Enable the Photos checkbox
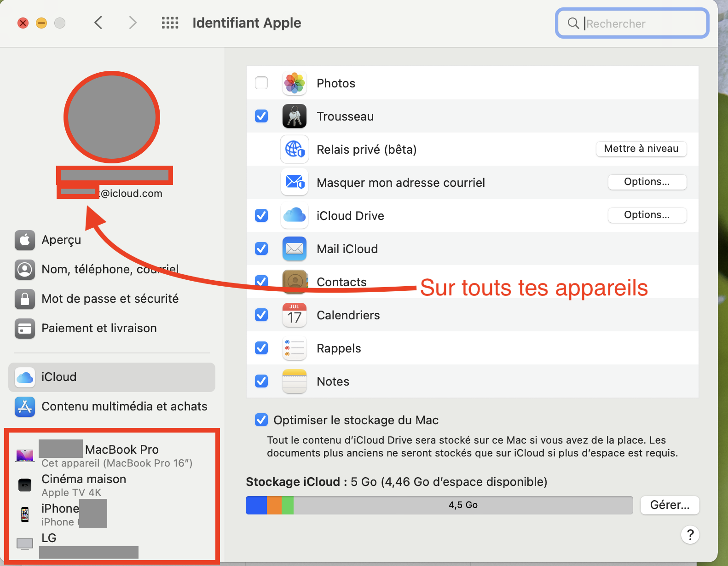 (x=261, y=83)
